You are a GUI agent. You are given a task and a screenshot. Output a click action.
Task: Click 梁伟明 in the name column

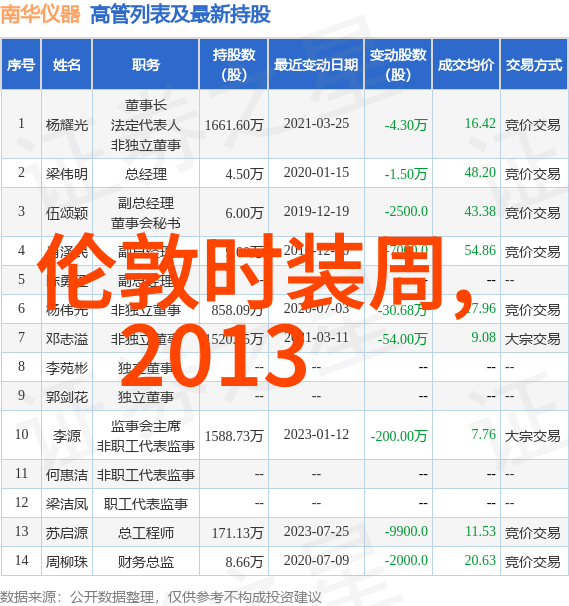point(67,174)
